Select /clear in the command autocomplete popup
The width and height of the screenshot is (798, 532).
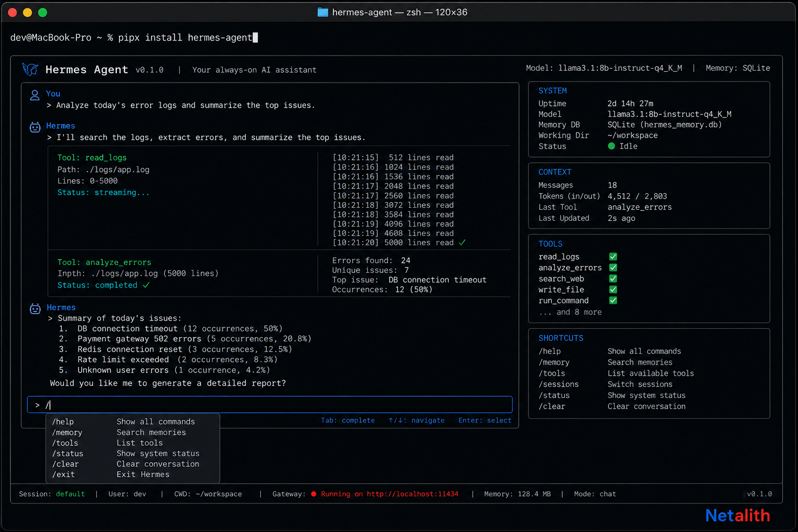(x=132, y=464)
